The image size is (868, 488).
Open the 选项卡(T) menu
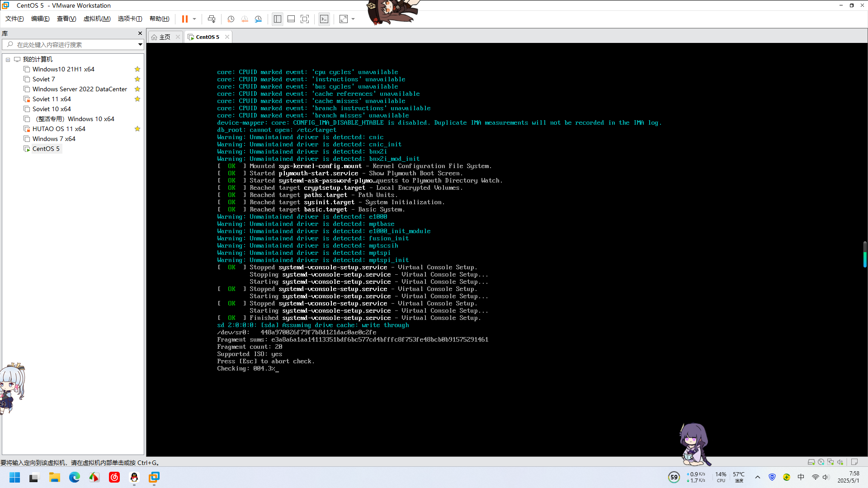(x=130, y=19)
